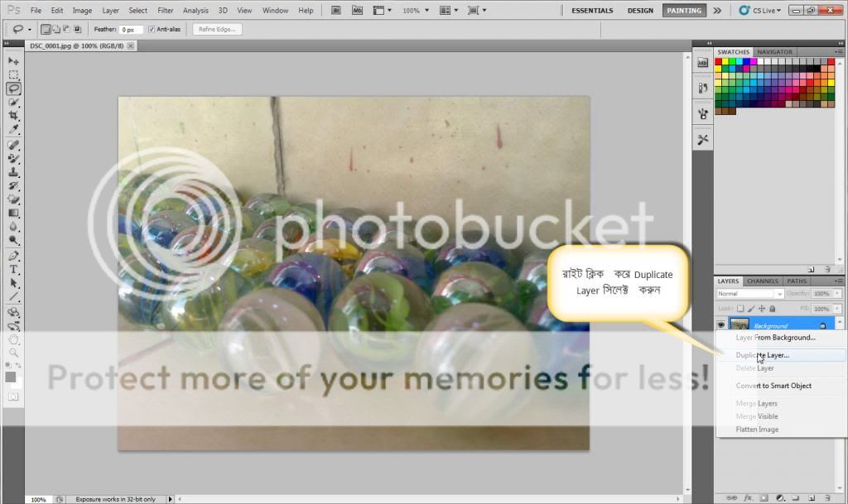Image resolution: width=848 pixels, height=504 pixels.
Task: Select the Hand tool
Action: point(13,339)
